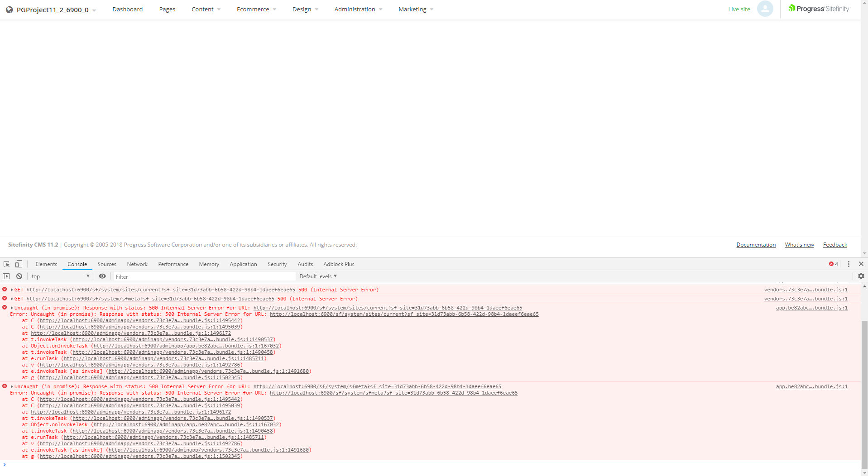Open the Adblock Plus tab
868x476 pixels.
339,264
